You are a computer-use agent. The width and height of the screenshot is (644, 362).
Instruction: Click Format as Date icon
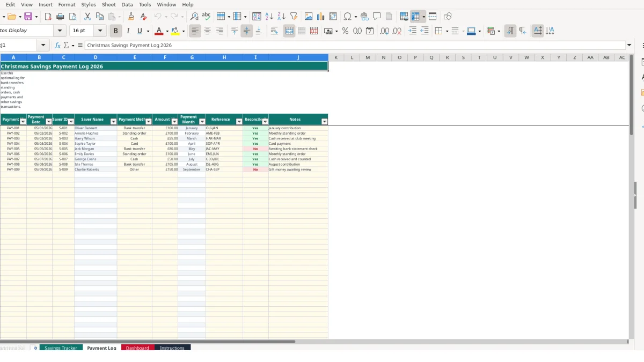point(370,31)
